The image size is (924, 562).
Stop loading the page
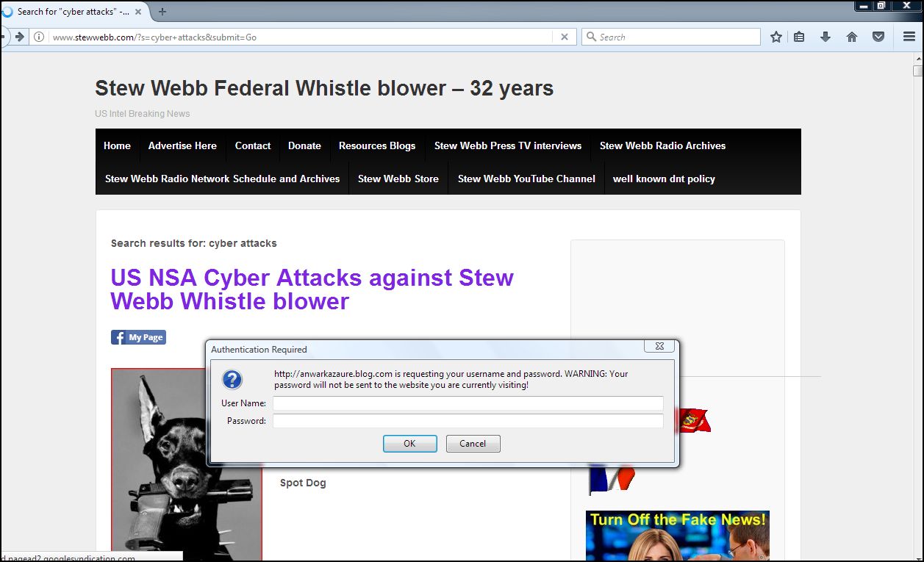pos(565,37)
